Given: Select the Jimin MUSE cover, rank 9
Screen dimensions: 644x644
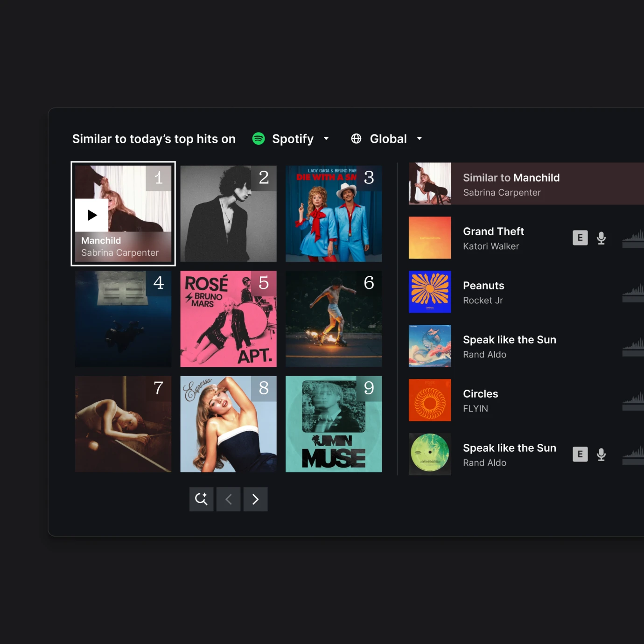Looking at the screenshot, I should coord(334,424).
